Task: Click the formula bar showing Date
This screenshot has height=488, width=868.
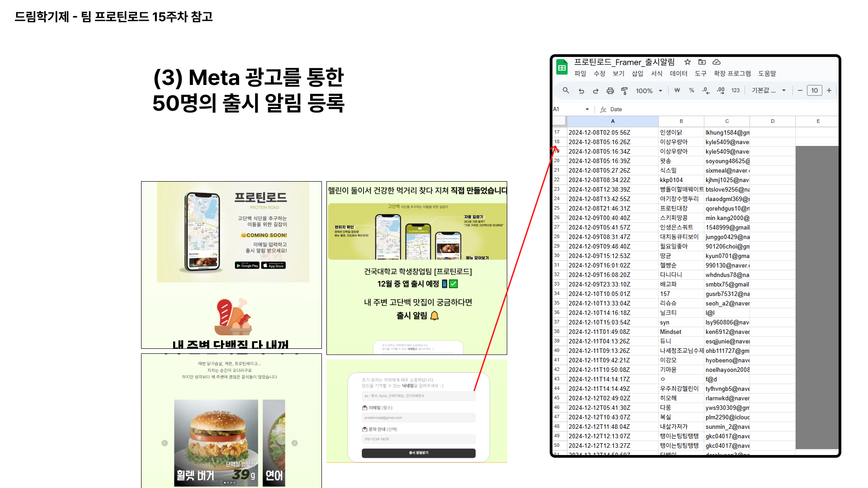Action: (723, 109)
